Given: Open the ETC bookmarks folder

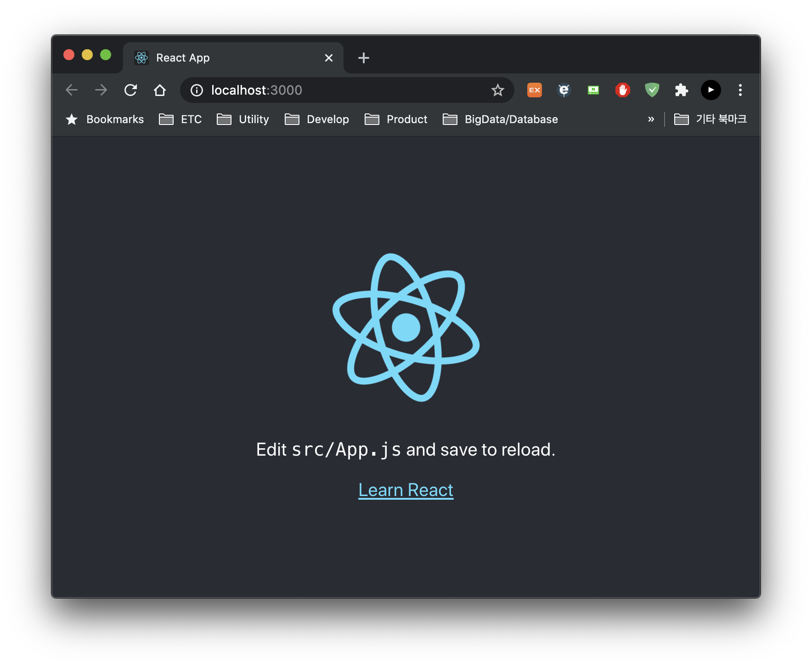Looking at the screenshot, I should coord(180,119).
